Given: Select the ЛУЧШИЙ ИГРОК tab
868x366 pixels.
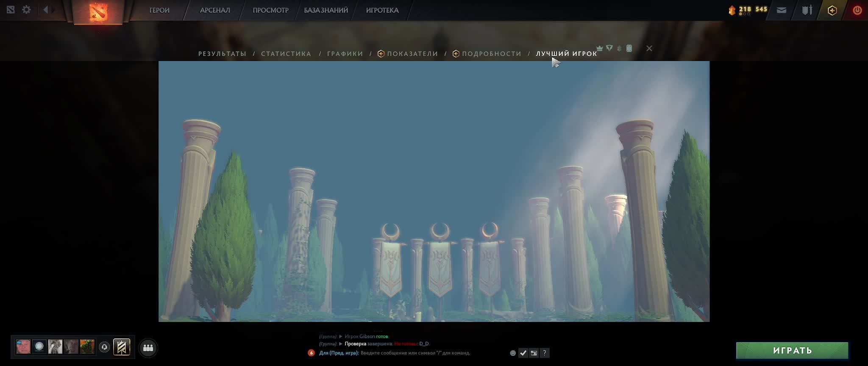Looking at the screenshot, I should click(x=567, y=54).
